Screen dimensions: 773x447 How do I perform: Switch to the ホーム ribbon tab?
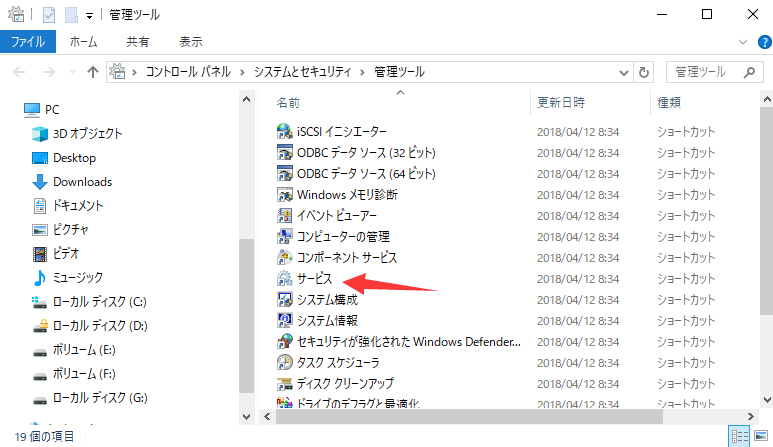click(83, 42)
